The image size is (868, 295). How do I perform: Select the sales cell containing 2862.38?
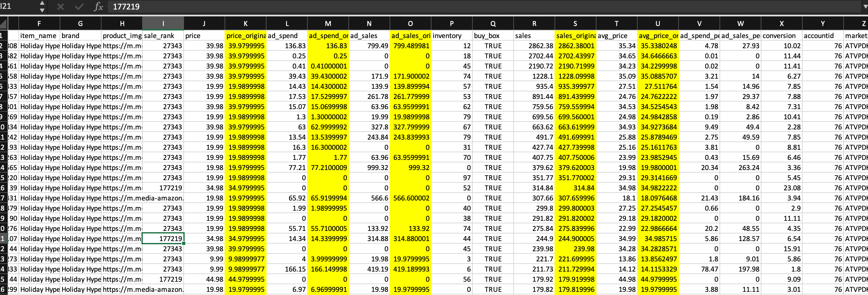click(x=534, y=46)
